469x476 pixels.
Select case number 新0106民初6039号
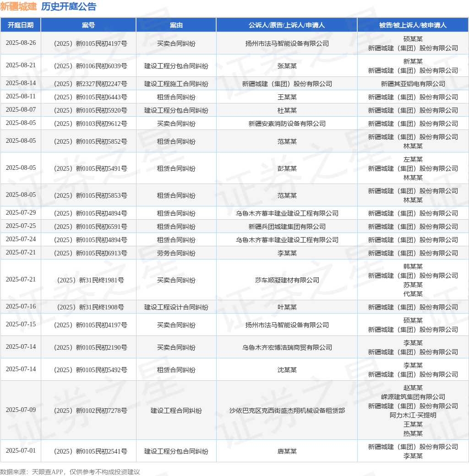[91, 66]
